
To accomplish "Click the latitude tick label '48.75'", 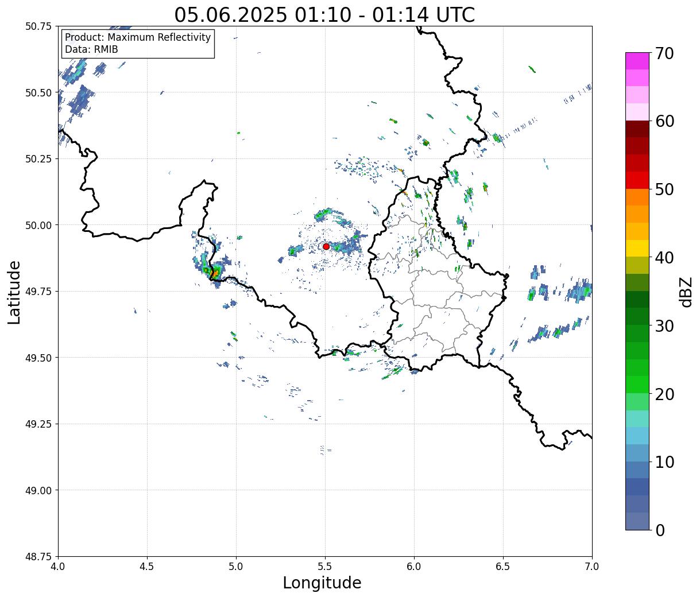I will pos(38,557).
